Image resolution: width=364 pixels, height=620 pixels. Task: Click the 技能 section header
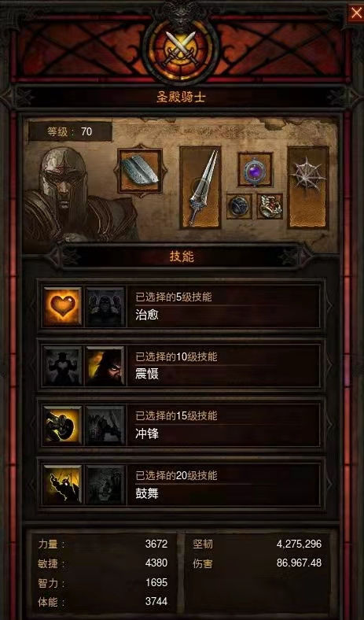(182, 257)
